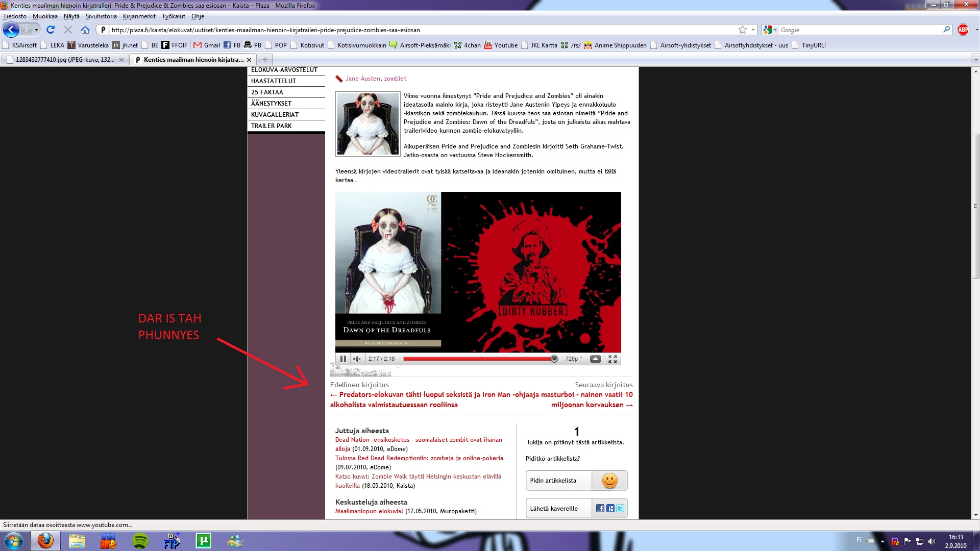This screenshot has height=551, width=980.
Task: Enter fullscreen mode on the video player
Action: [x=612, y=359]
